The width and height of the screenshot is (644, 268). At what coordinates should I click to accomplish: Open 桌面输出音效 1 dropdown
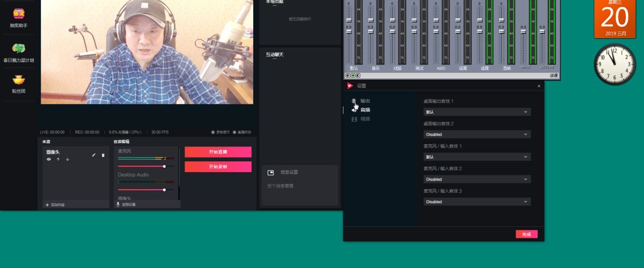coord(477,112)
